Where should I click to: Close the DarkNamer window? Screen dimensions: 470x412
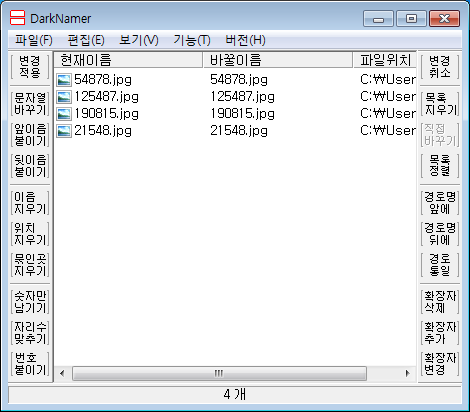444,19
